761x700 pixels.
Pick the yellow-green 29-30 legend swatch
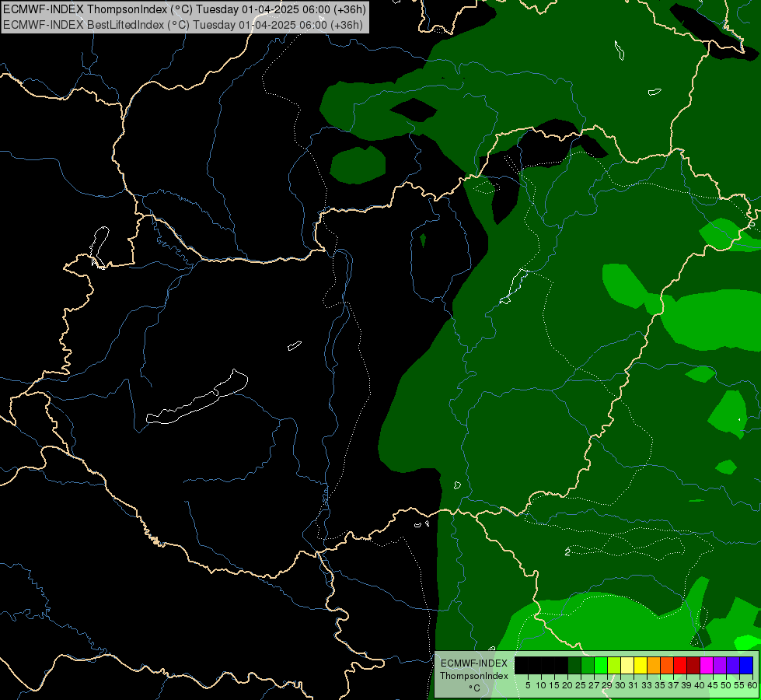[614, 665]
